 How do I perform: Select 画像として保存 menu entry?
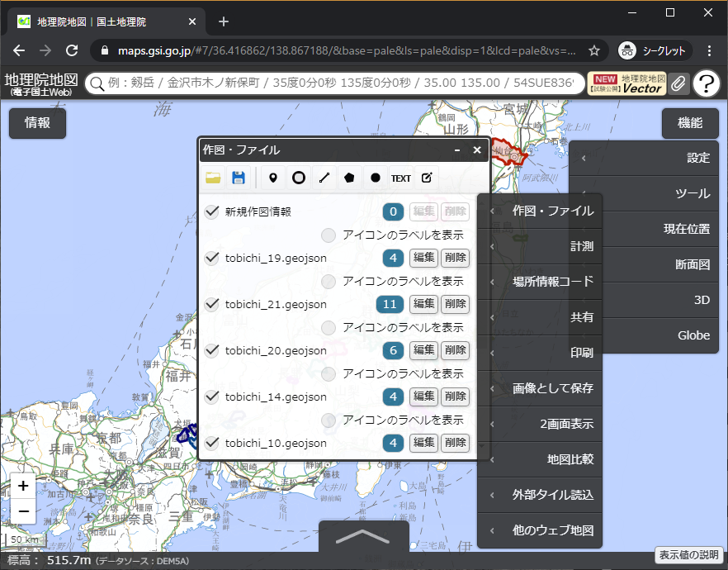540,388
